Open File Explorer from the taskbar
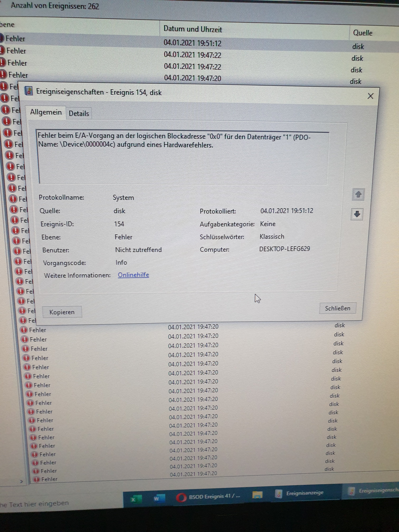The width and height of the screenshot is (399, 532). (x=257, y=495)
